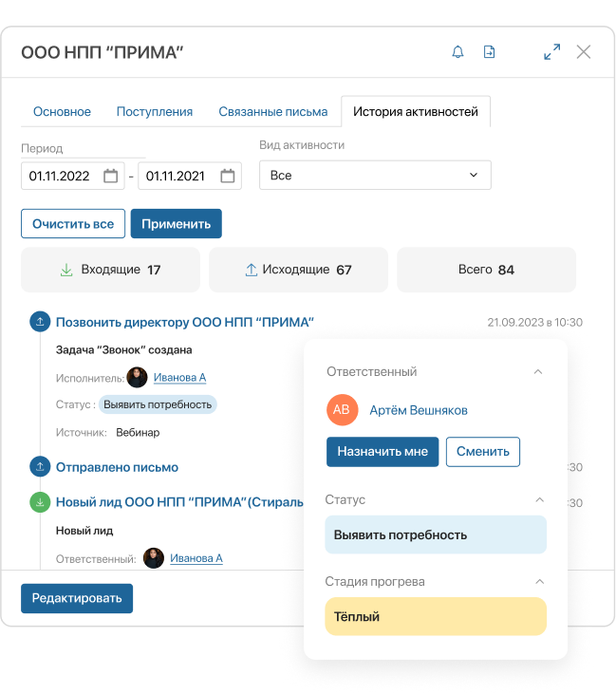Screen dimensions: 616x694
Task: Click the Сменить button
Action: (483, 452)
